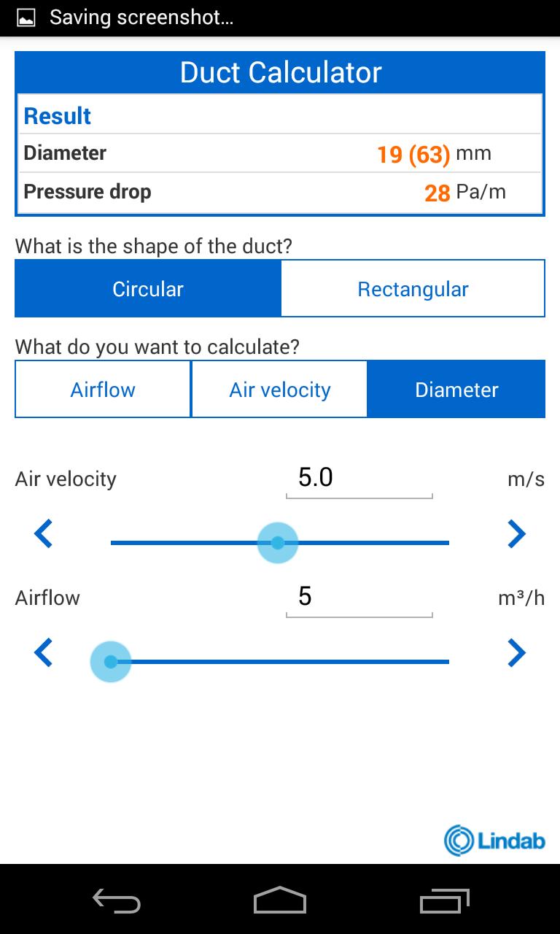Tap the Diameter result value

413,154
